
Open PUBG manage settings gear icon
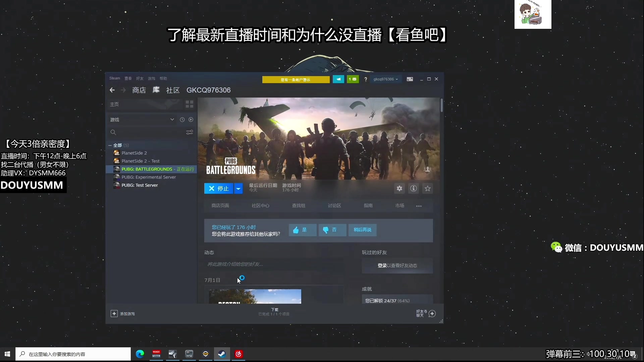(399, 188)
